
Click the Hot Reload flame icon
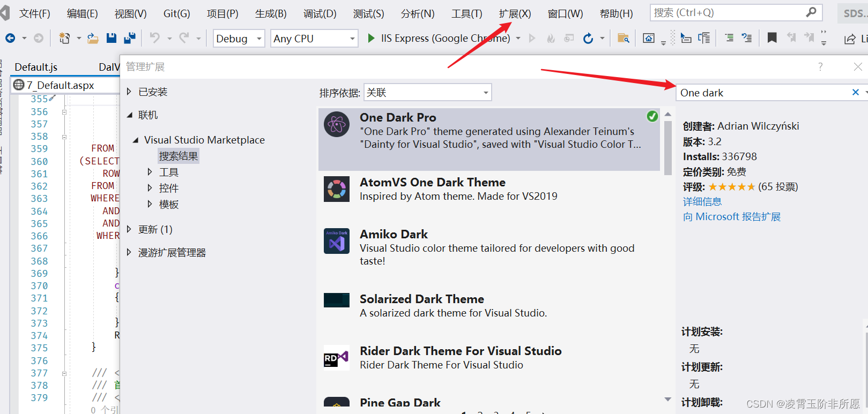[x=551, y=38]
